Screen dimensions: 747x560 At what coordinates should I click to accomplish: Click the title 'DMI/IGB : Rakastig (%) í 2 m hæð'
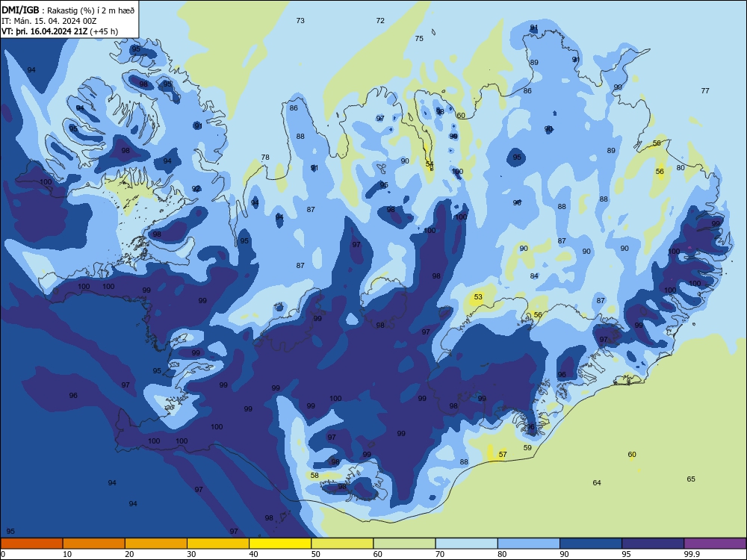[68, 10]
